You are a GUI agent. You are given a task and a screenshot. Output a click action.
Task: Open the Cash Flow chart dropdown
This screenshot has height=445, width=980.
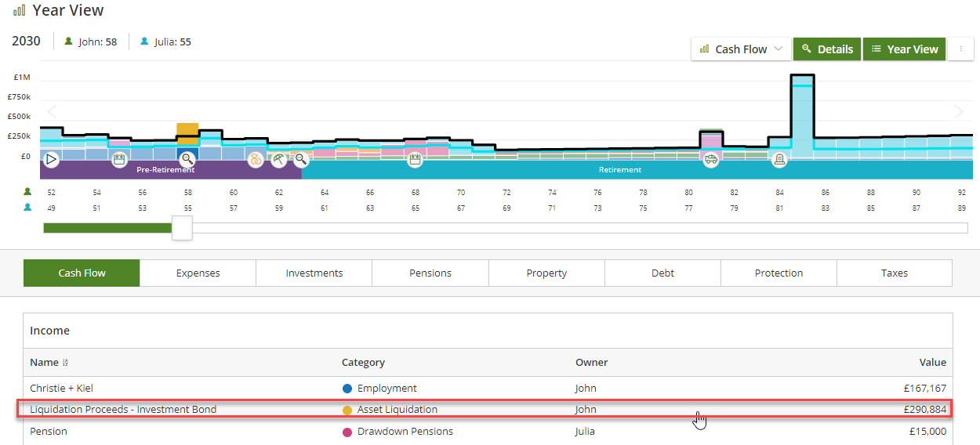point(741,49)
